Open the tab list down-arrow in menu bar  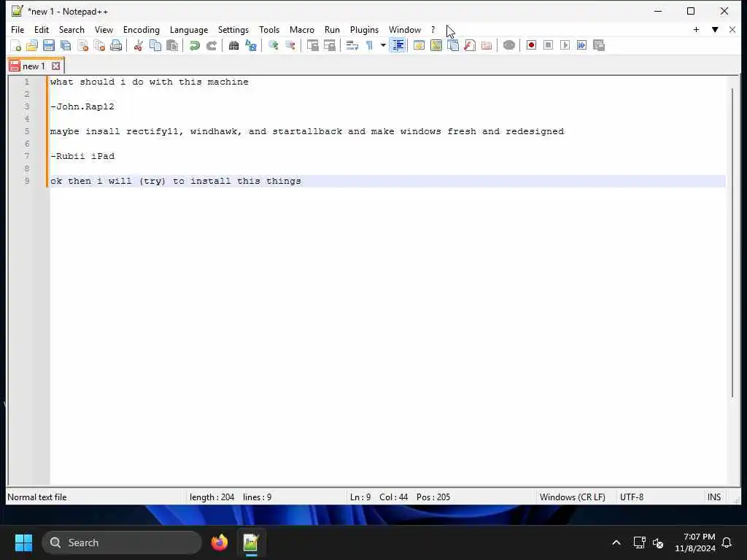pos(715,29)
